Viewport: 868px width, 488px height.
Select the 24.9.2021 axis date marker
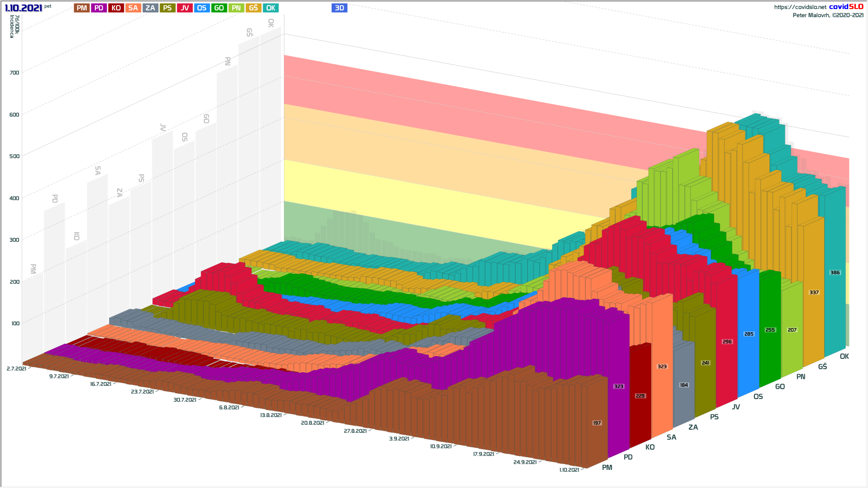pyautogui.click(x=525, y=462)
